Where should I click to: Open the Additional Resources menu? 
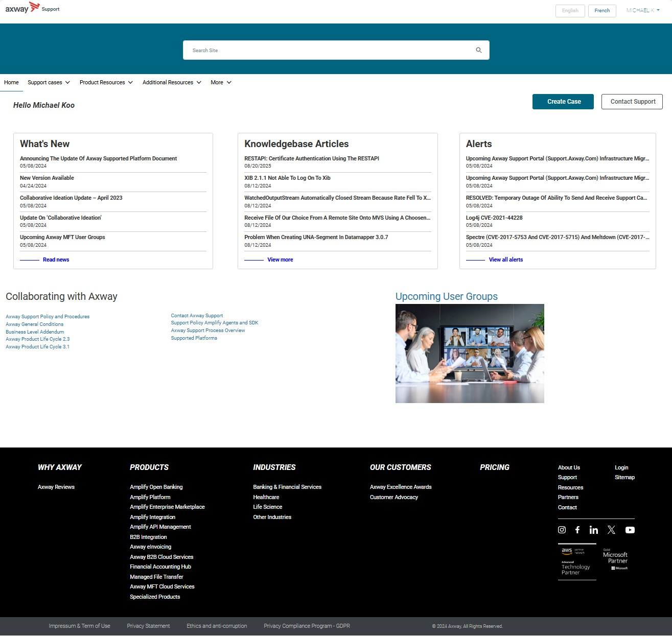[x=172, y=82]
